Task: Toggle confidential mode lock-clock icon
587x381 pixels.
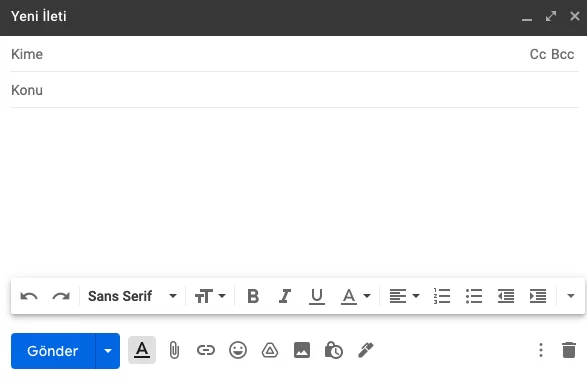Action: pyautogui.click(x=334, y=350)
